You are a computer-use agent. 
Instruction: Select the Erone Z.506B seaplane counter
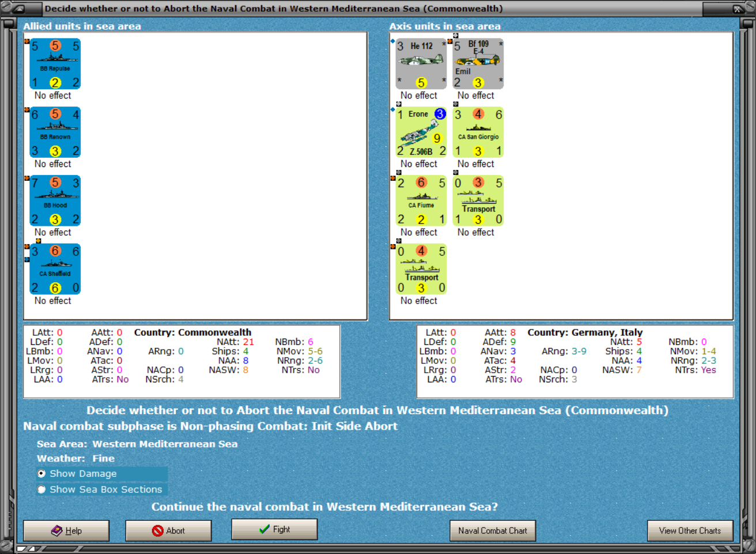tap(421, 132)
